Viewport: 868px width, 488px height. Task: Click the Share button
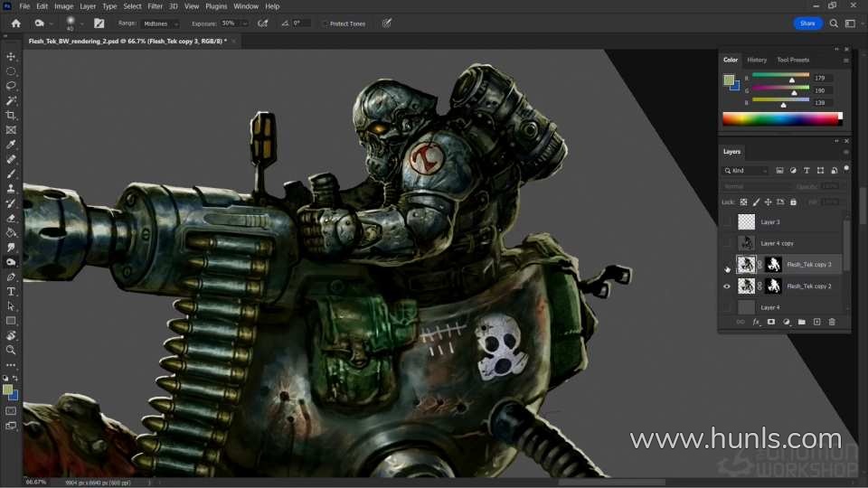[x=807, y=23]
